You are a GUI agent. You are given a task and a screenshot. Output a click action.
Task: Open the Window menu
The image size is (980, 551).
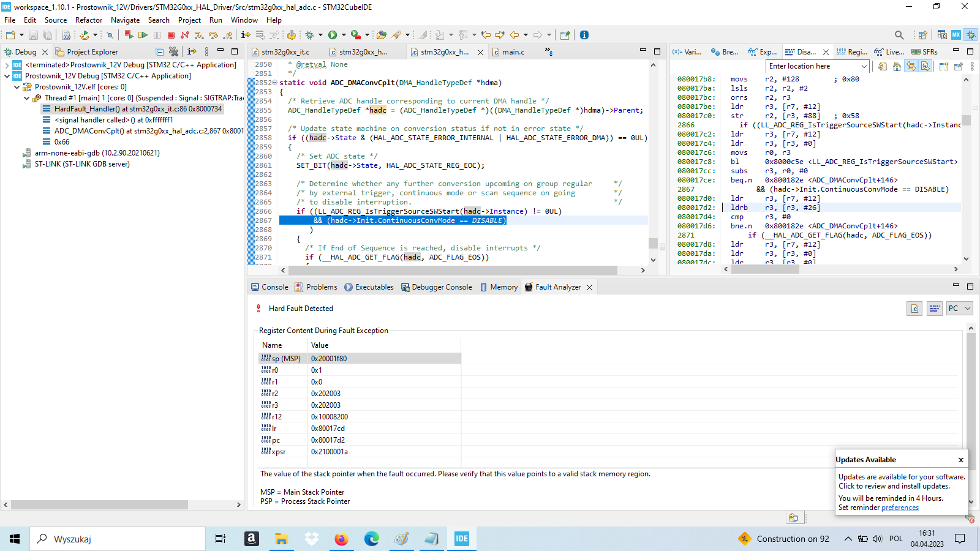[244, 20]
